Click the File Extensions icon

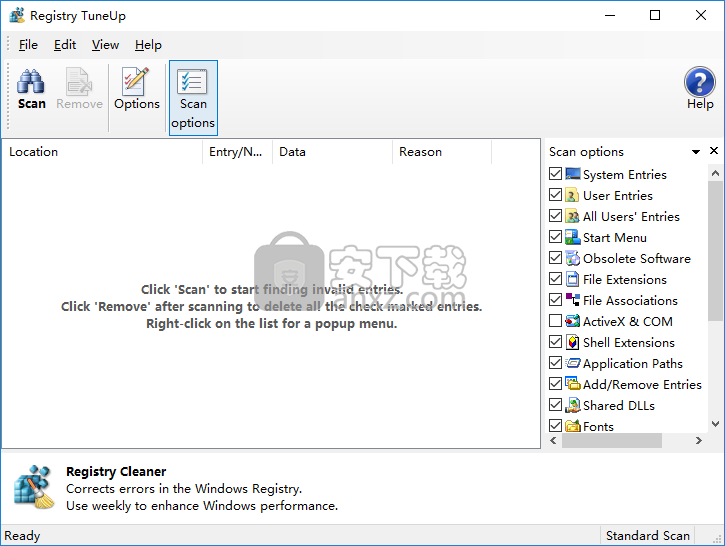click(572, 279)
